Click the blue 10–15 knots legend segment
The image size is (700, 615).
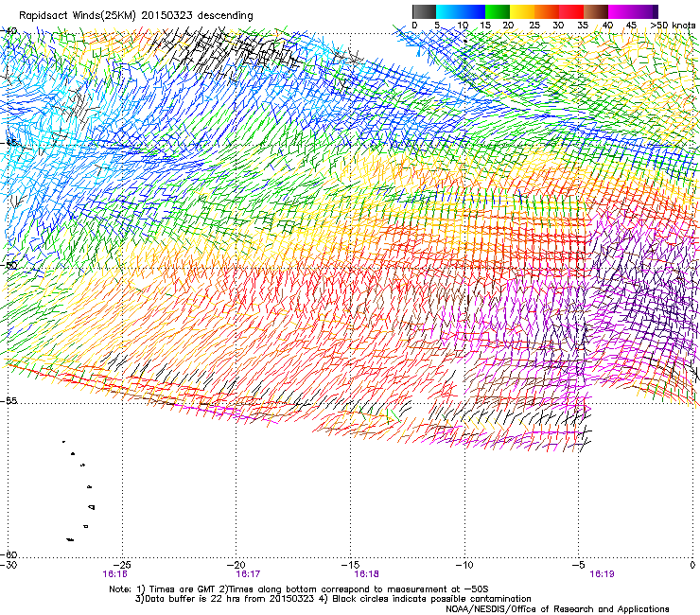pyautogui.click(x=473, y=11)
